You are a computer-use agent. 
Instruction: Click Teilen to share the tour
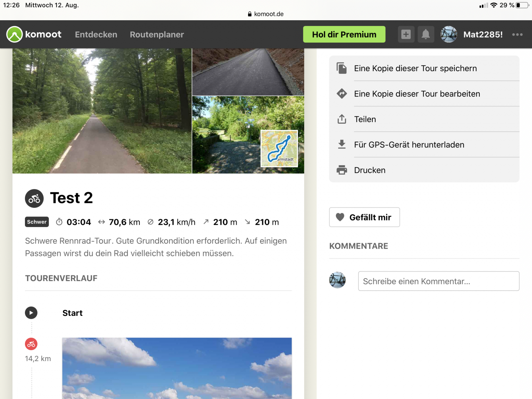pyautogui.click(x=365, y=119)
